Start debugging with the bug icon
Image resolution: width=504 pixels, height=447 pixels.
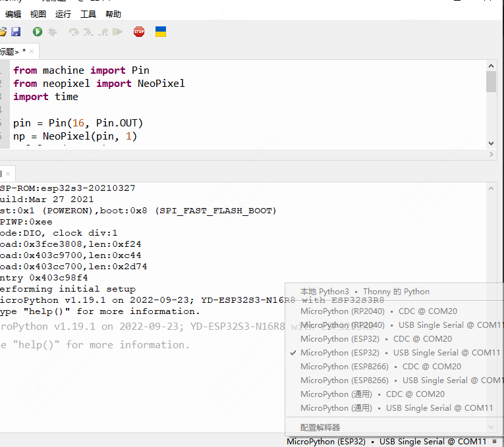[53, 32]
